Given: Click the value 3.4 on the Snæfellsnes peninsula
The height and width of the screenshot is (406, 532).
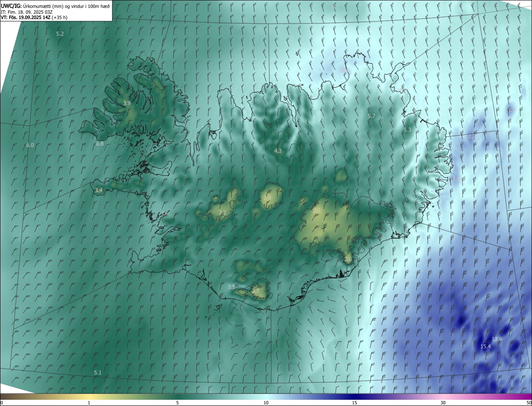Looking at the screenshot, I should (x=99, y=190).
